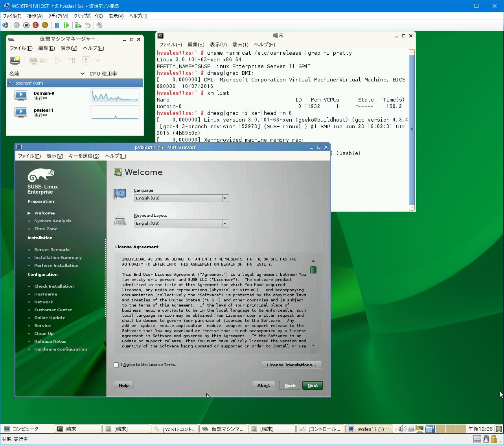The image size is (504, 445).
Task: Open ヘルプ(H) menu in Virt Viewer
Action: point(115,156)
